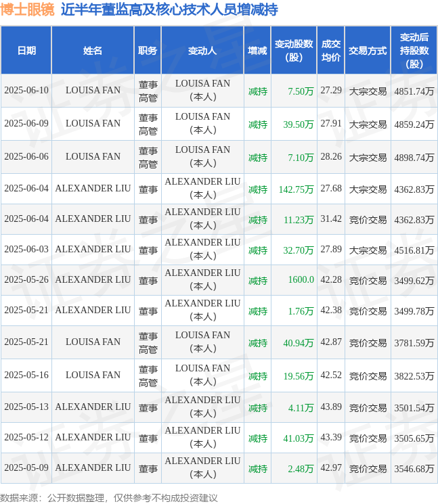
Task: Select the 近半年董监高及核心技术人员增减持 heading
Action: click(x=169, y=9)
